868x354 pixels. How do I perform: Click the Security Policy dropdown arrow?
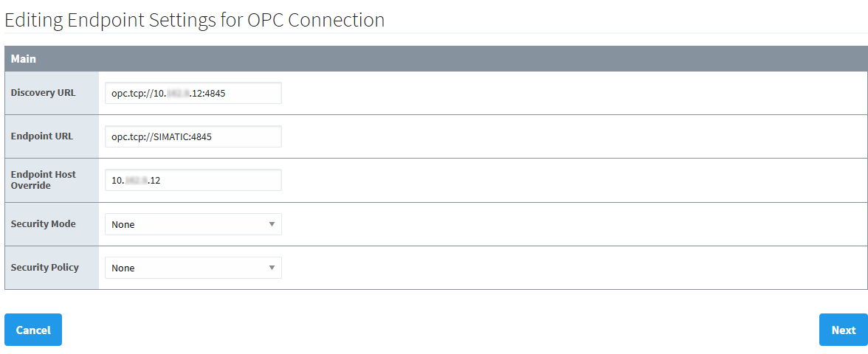tap(272, 268)
